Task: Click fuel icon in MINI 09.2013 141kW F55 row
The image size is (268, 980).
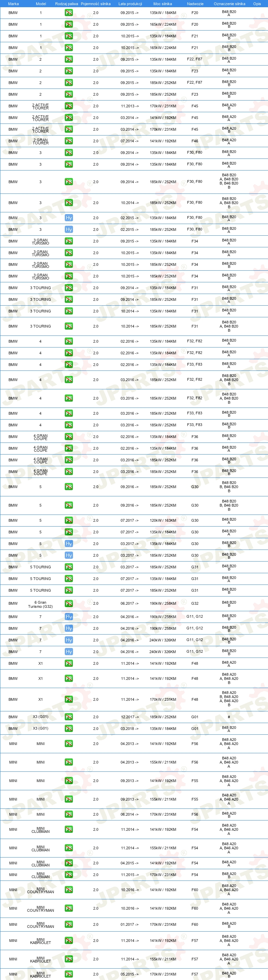Action: click(69, 781)
